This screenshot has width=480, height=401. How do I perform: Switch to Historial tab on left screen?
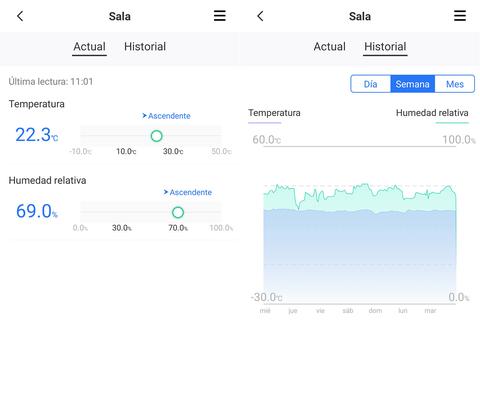[145, 47]
